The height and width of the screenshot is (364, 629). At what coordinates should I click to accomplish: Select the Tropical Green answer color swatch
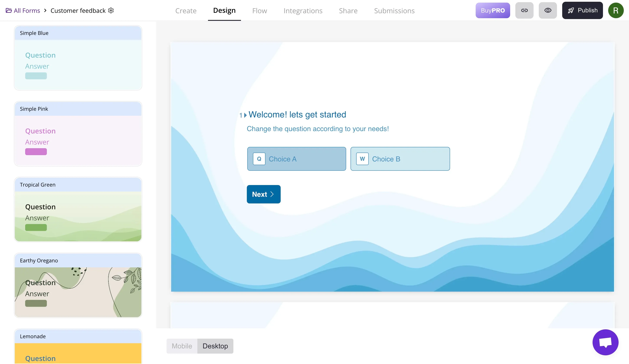click(x=36, y=227)
